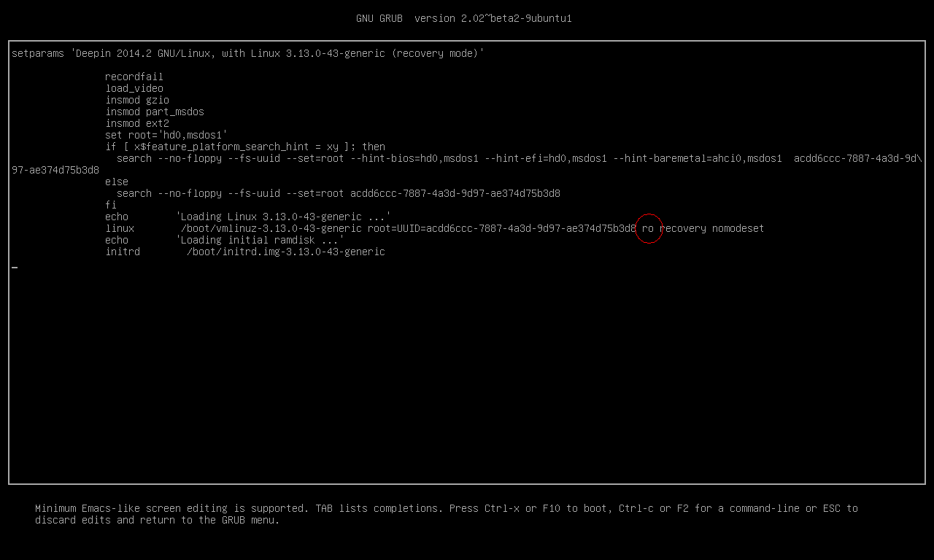This screenshot has height=560, width=934.
Task: Click the 'load_video' line
Action: coord(134,88)
